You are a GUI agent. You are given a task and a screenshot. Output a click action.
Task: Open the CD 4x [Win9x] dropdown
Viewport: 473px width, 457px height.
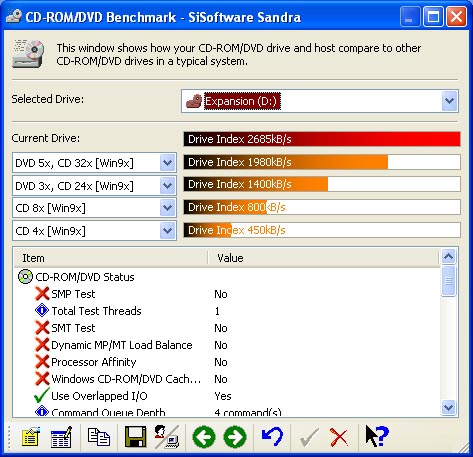[x=167, y=231]
